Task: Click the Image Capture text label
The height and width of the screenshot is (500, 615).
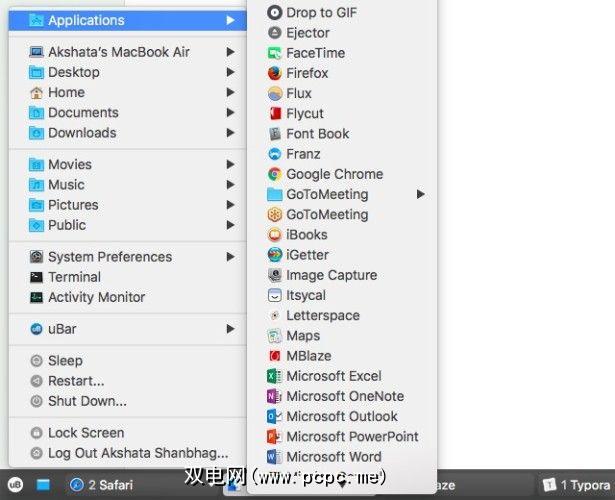Action: (x=331, y=275)
